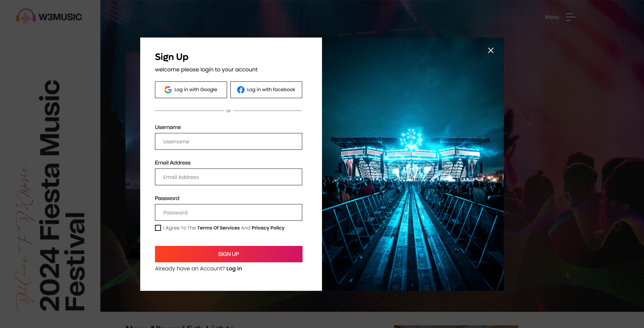The image size is (644, 328).
Task: Click the Email Address input field
Action: pos(228,177)
